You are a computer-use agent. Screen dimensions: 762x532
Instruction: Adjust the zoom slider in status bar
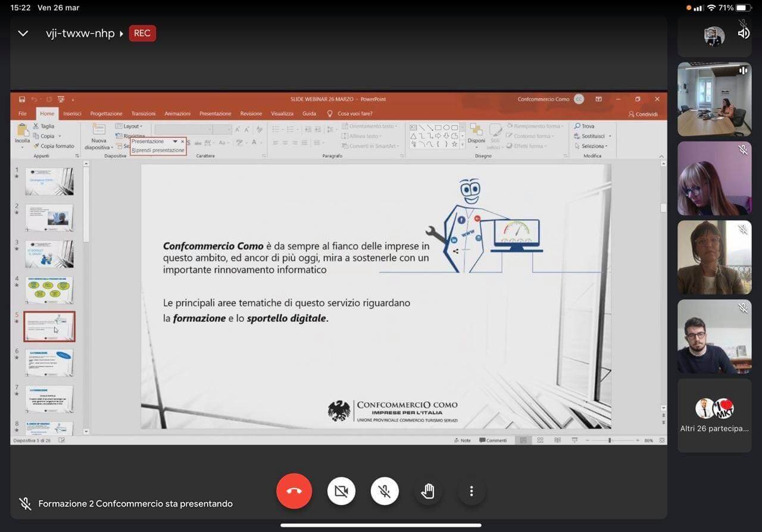(x=610, y=440)
